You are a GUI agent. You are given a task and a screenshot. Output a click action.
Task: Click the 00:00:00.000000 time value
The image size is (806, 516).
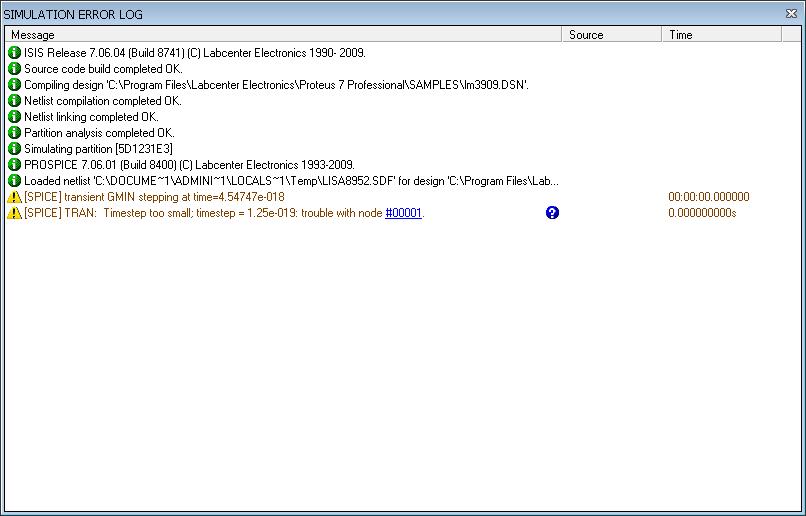pos(708,197)
